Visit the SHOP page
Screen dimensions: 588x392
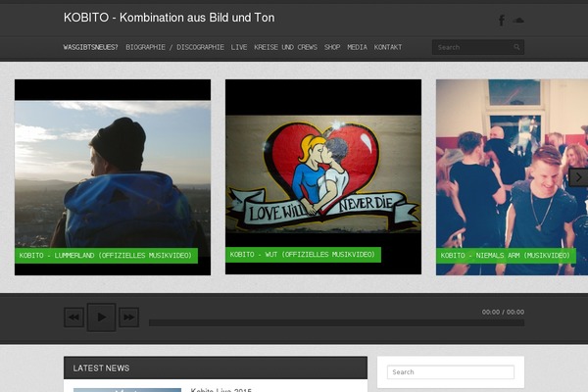(x=332, y=47)
